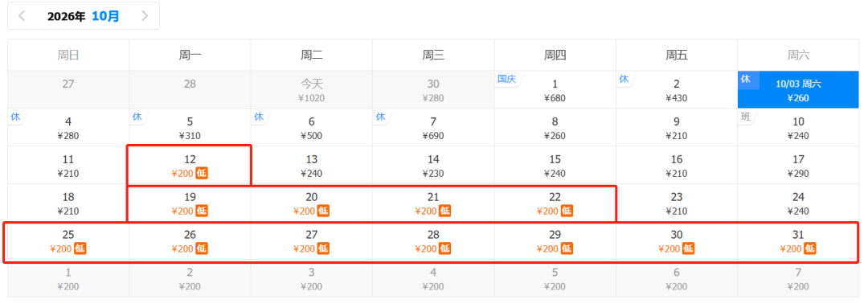Select October 22 low price date

pyautogui.click(x=555, y=203)
